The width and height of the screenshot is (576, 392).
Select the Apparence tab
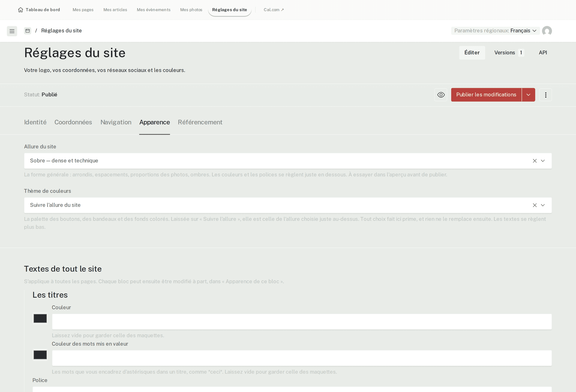pyautogui.click(x=154, y=122)
